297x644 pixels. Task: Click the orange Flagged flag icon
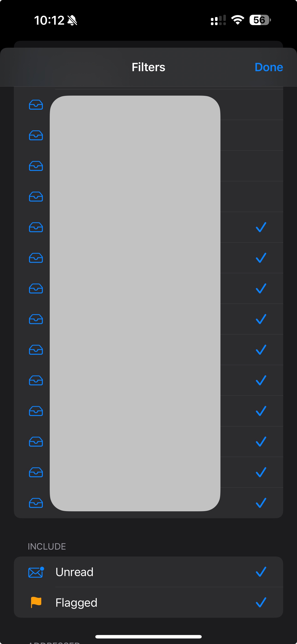[36, 602]
